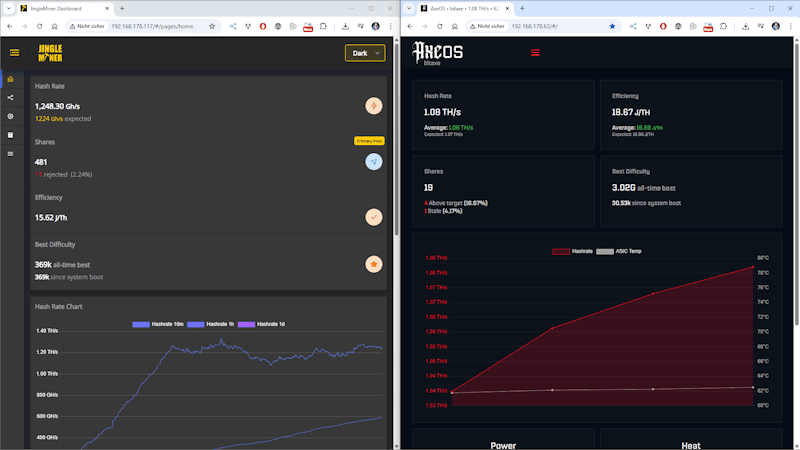Click the lightning bolt Hash Rate icon
Image resolution: width=800 pixels, height=450 pixels.
373,105
